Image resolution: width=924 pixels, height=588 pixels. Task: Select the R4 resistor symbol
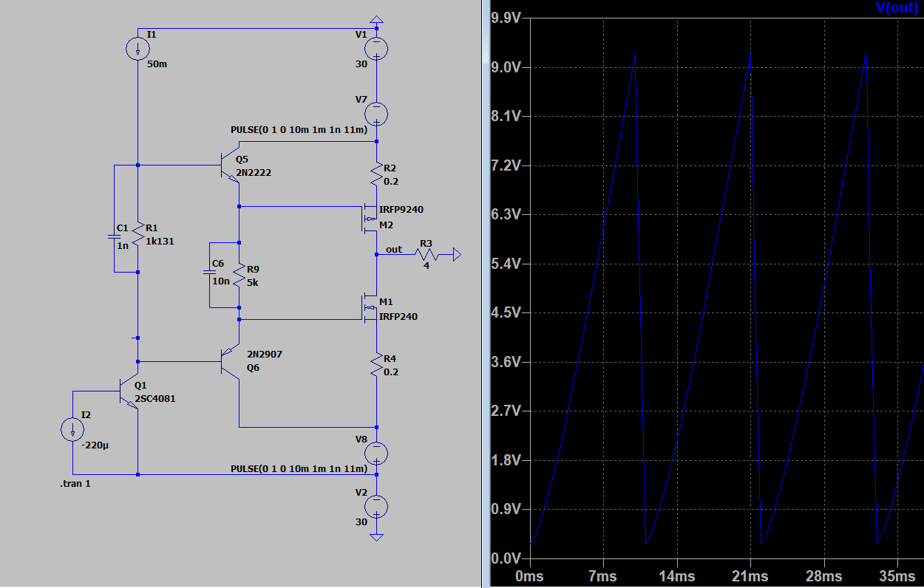pyautogui.click(x=377, y=366)
